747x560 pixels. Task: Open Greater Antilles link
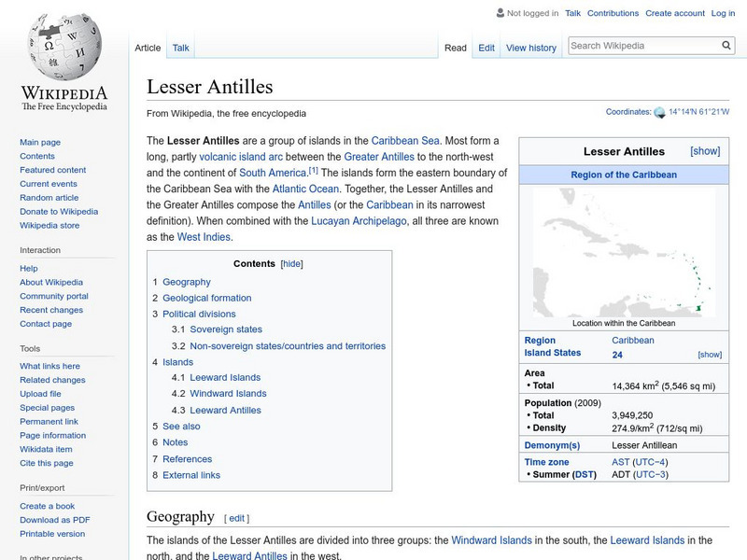click(379, 157)
